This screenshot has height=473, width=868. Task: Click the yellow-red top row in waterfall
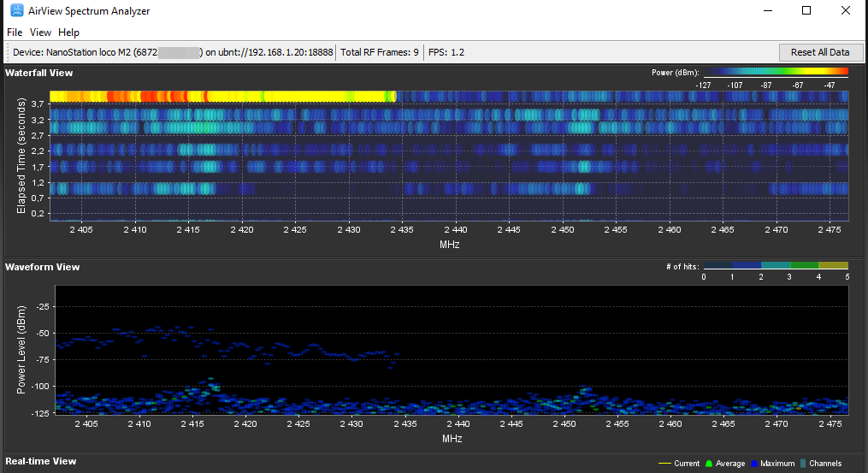[223, 97]
